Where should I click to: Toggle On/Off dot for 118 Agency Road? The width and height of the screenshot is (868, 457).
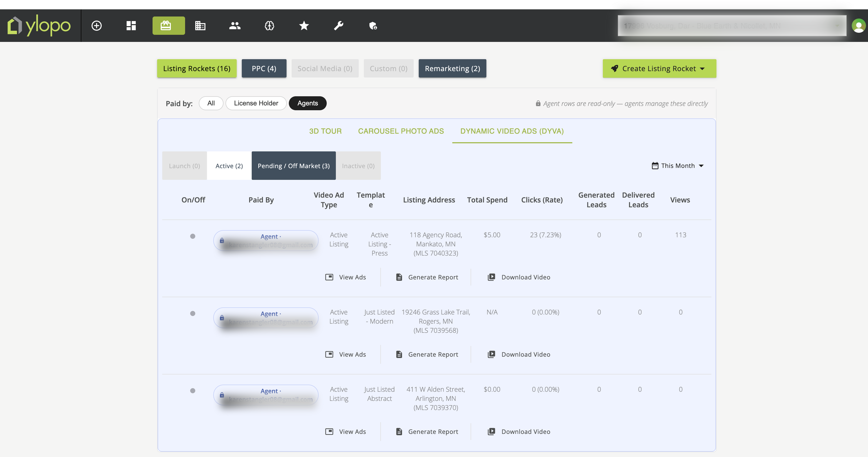click(x=193, y=236)
